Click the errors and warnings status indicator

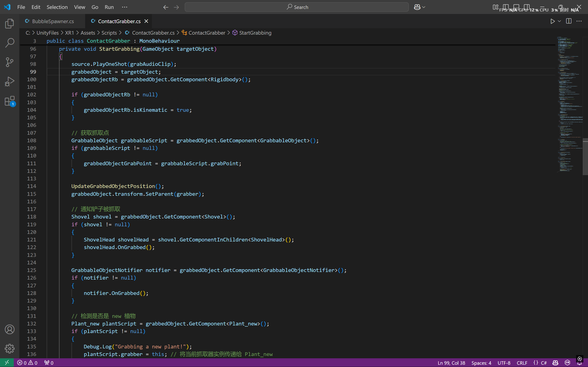tap(27, 363)
